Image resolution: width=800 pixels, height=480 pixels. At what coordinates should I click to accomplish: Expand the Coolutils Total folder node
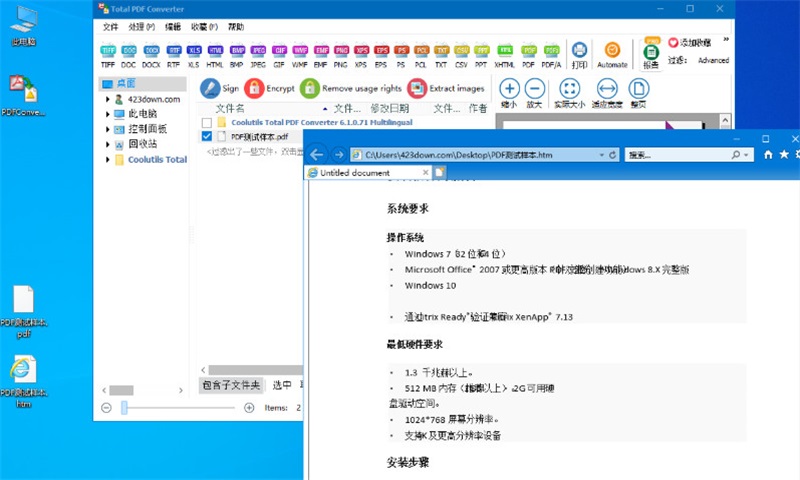108,160
